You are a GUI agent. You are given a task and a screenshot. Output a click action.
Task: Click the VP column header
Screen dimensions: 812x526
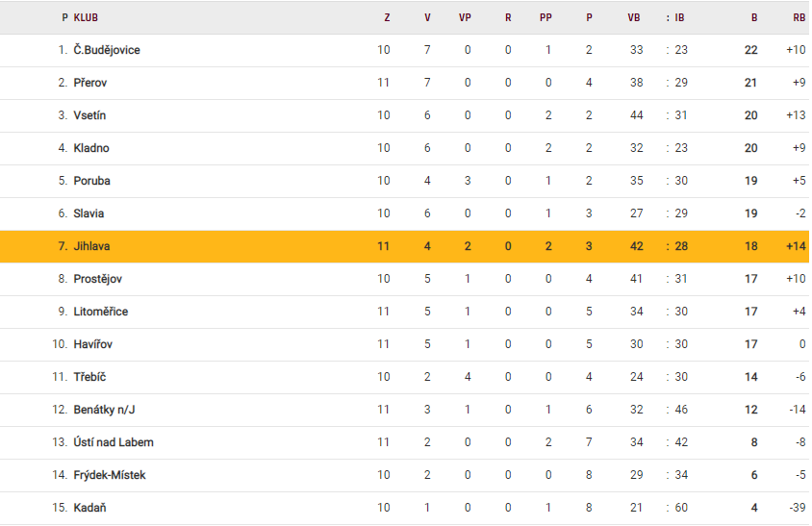coord(466,17)
